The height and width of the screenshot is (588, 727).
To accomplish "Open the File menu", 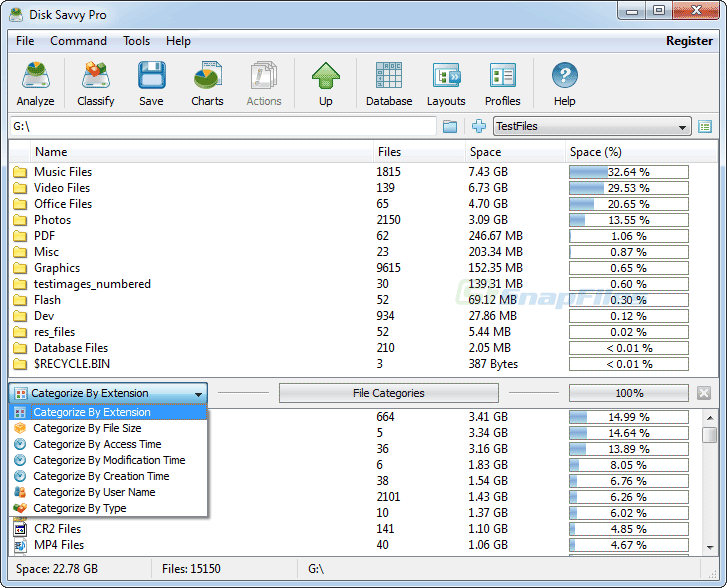I will [25, 41].
